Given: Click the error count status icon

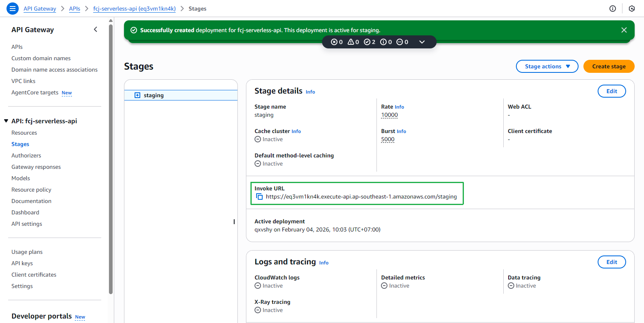Looking at the screenshot, I should (x=337, y=42).
